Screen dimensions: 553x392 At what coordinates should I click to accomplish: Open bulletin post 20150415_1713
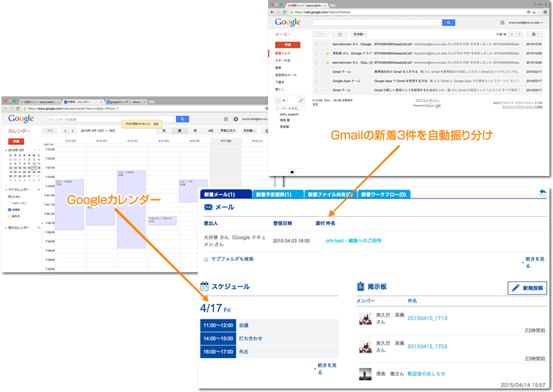click(x=428, y=318)
